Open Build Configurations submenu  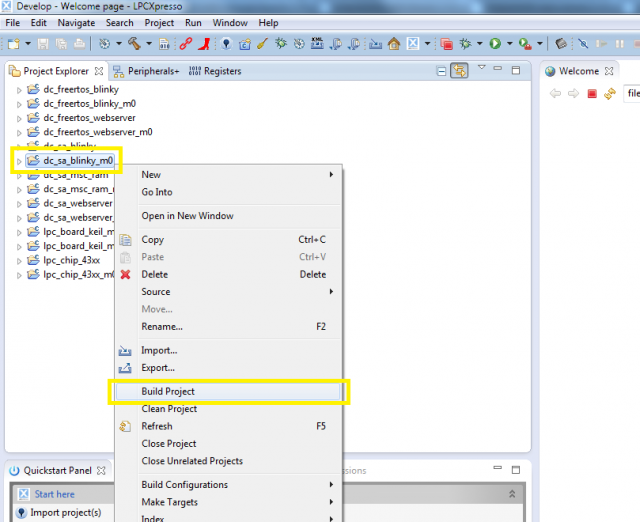[228, 485]
